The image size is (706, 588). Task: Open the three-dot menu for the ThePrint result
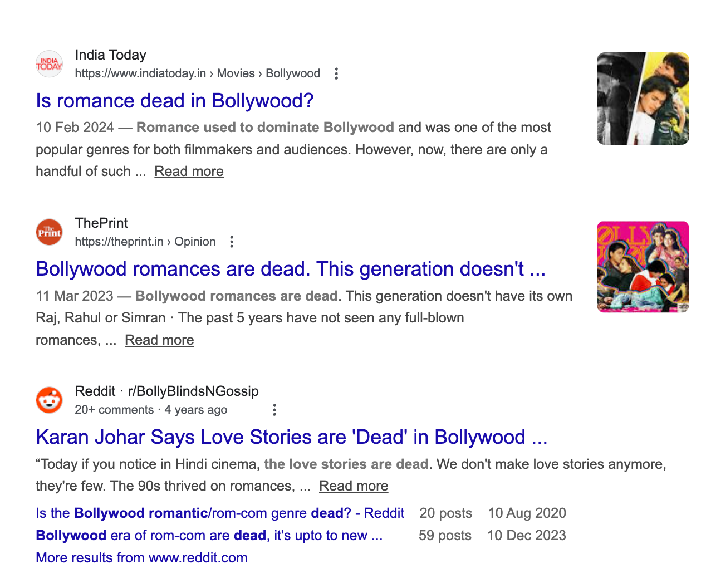231,242
